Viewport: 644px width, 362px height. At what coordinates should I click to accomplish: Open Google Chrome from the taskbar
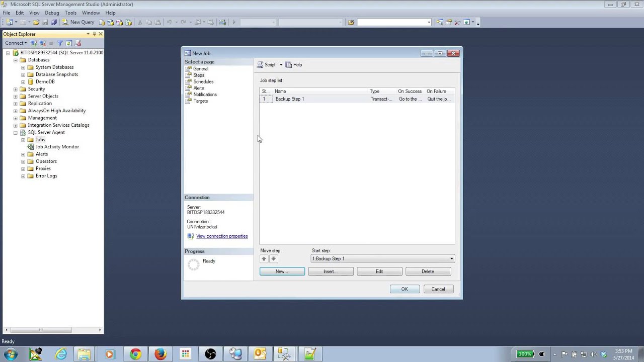coord(135,354)
